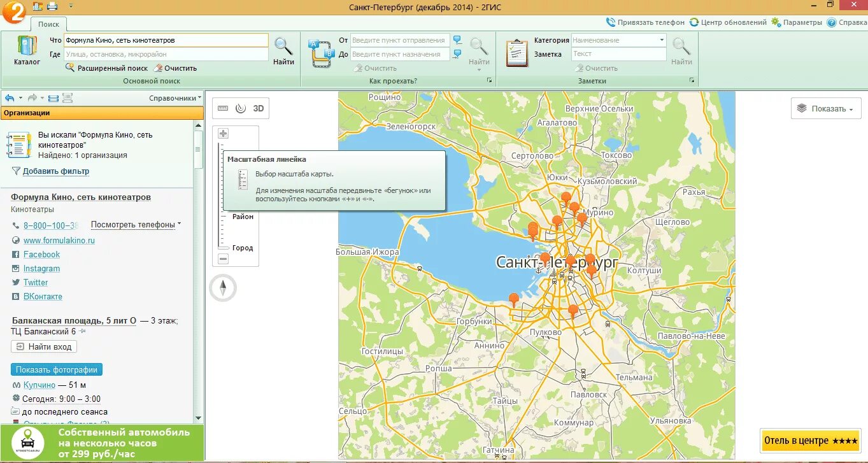Open the Instagram link
Image resolution: width=868 pixels, height=463 pixels.
pyautogui.click(x=41, y=269)
